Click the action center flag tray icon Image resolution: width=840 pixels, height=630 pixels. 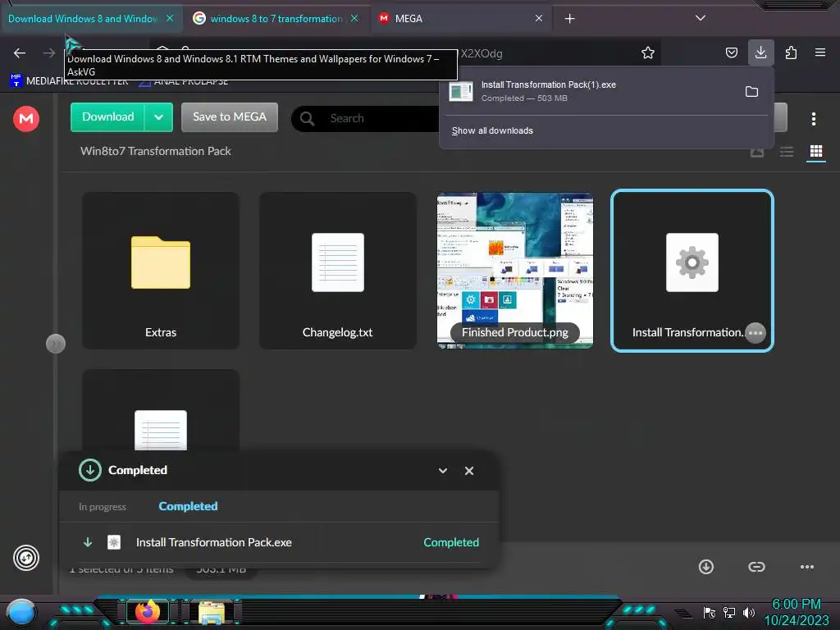[x=709, y=612]
